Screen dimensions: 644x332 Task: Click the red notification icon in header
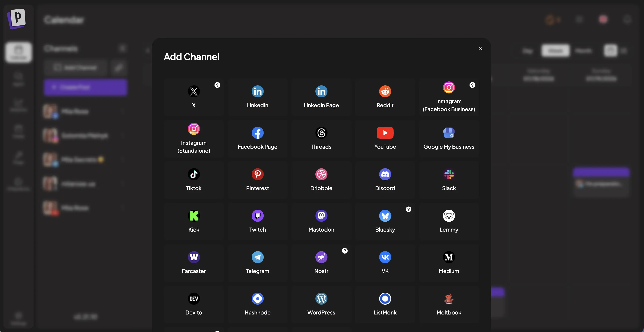[603, 19]
